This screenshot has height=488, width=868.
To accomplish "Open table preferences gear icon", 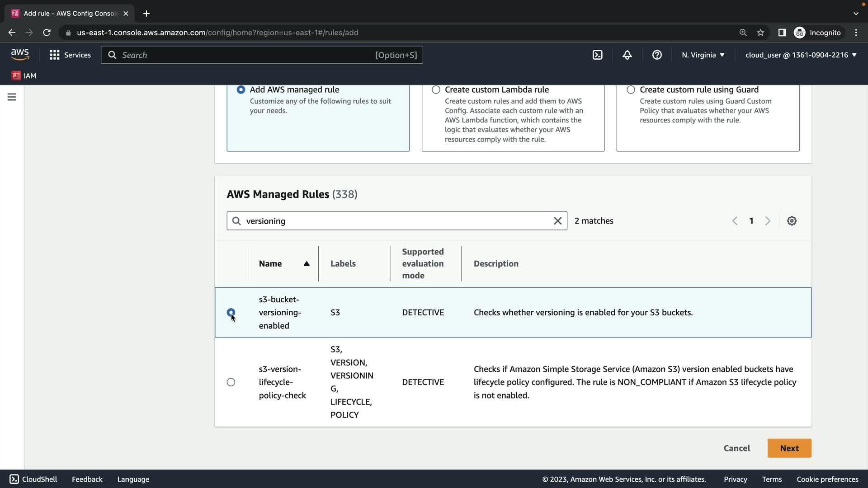I will click(x=792, y=221).
